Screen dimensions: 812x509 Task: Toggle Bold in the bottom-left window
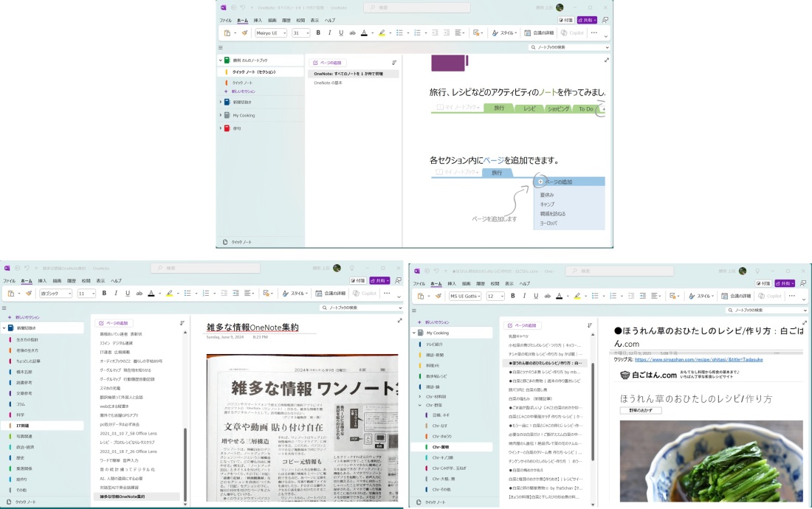[x=104, y=294]
